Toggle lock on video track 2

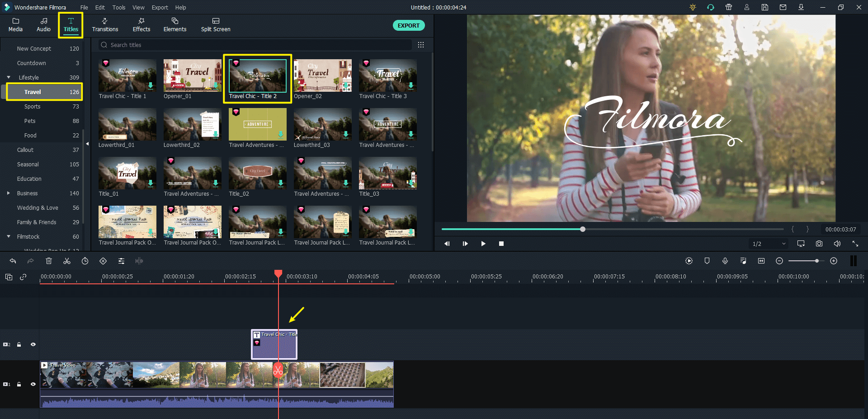[19, 344]
